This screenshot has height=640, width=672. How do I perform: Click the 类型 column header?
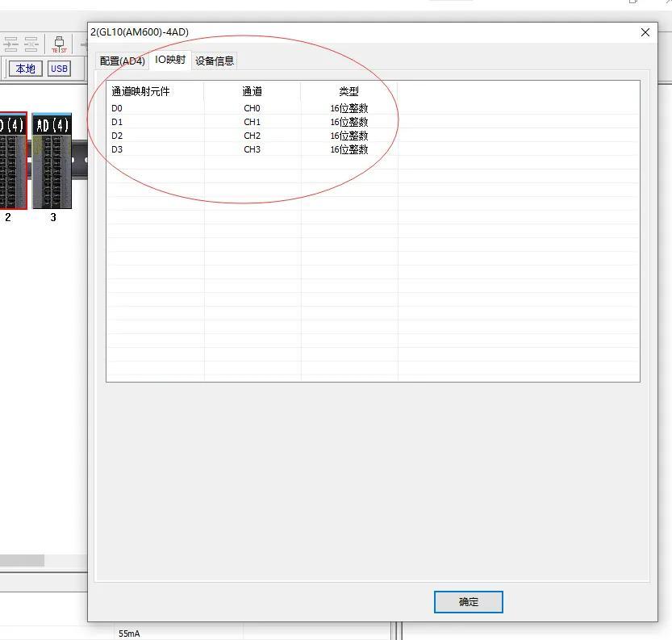point(349,91)
